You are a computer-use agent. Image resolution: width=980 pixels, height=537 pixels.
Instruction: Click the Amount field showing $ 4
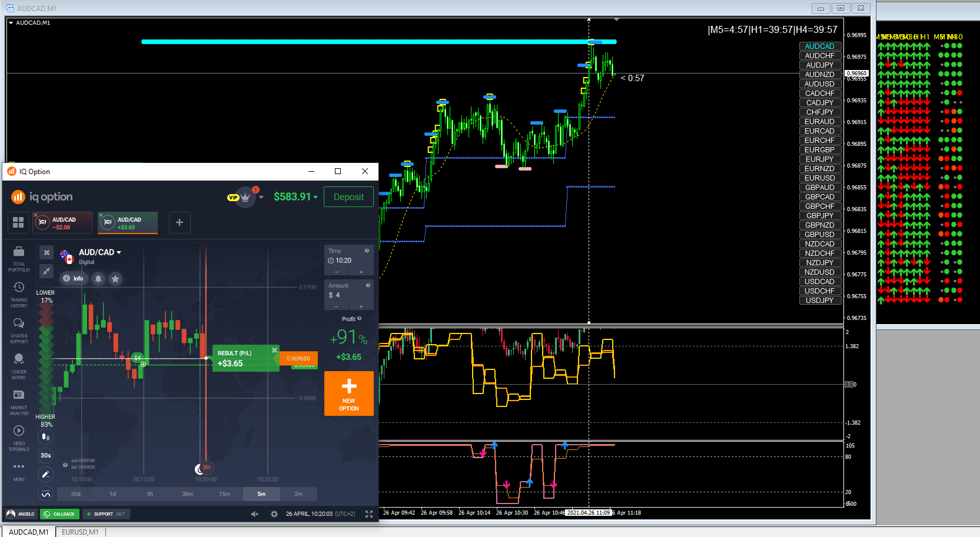click(349, 295)
